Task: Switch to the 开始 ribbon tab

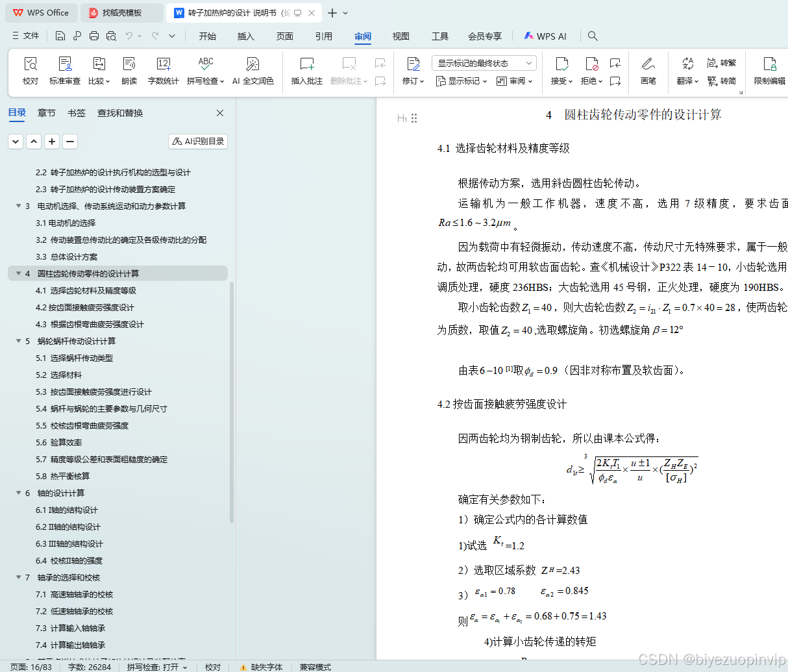Action: pos(208,36)
